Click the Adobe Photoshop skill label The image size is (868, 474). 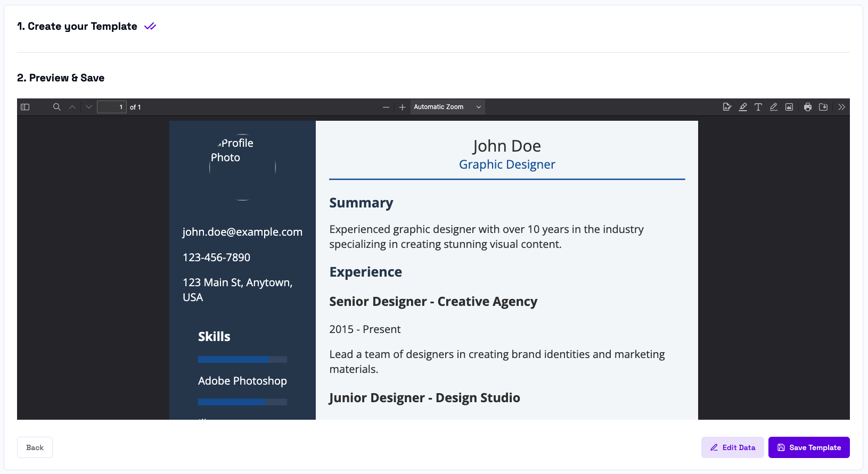(242, 381)
